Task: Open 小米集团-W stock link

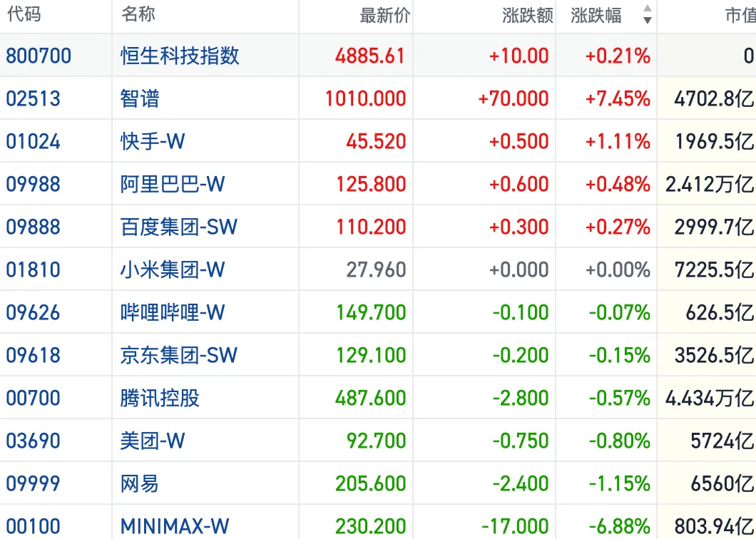Action: click(173, 269)
